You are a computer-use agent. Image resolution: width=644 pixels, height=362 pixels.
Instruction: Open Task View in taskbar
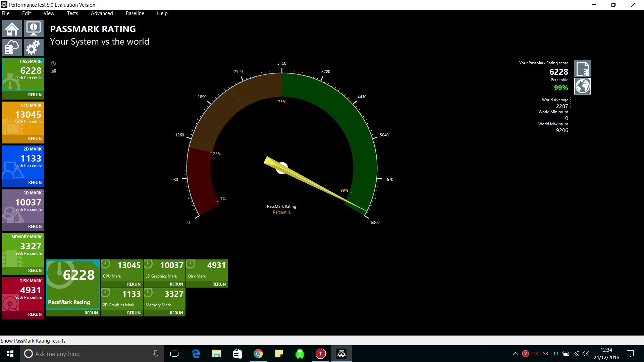tap(174, 354)
